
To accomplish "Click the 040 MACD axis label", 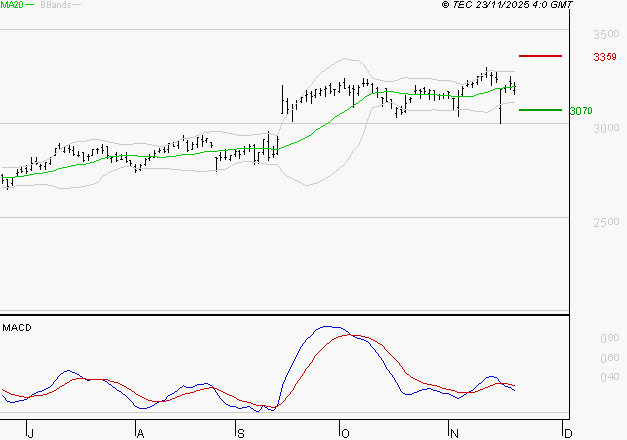I will coord(610,377).
